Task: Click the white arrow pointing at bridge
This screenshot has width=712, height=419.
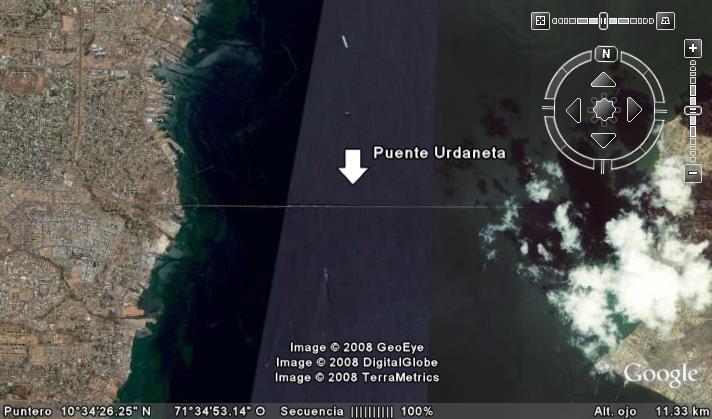Action: [353, 166]
